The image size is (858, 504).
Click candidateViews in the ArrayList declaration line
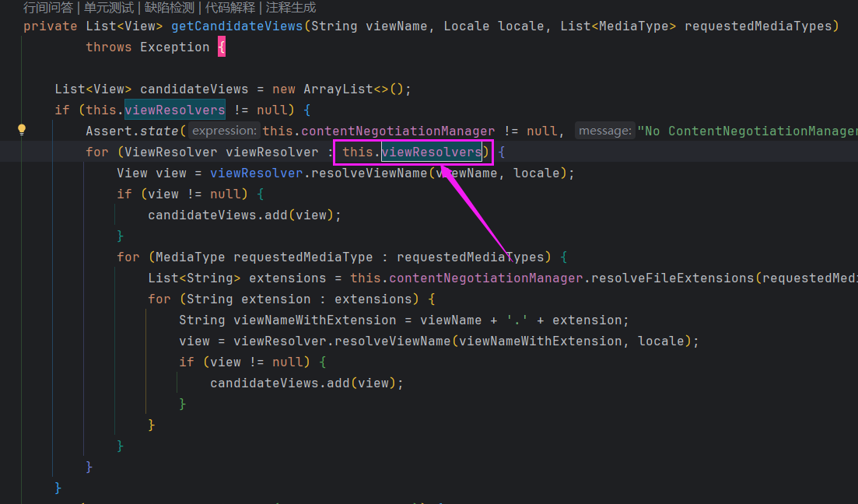[194, 89]
